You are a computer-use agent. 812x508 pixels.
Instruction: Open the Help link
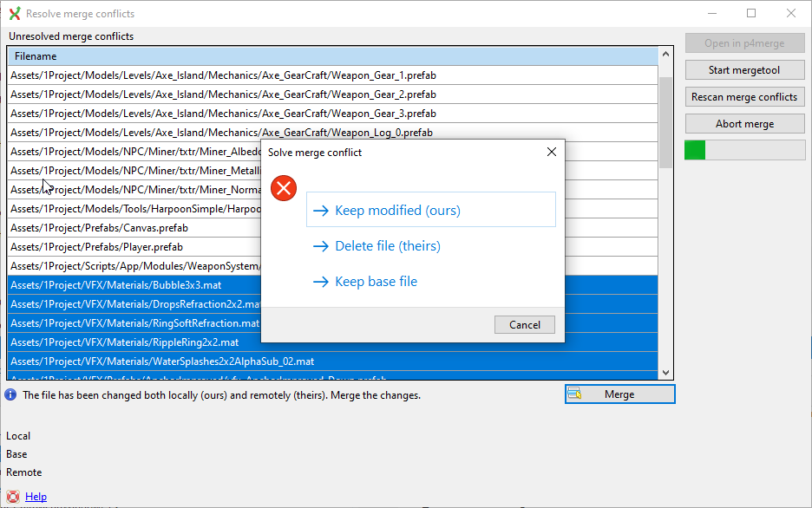[36, 497]
